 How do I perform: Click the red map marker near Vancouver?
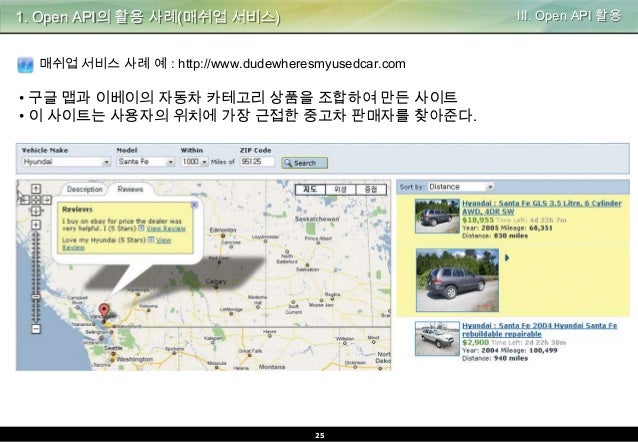(x=104, y=311)
